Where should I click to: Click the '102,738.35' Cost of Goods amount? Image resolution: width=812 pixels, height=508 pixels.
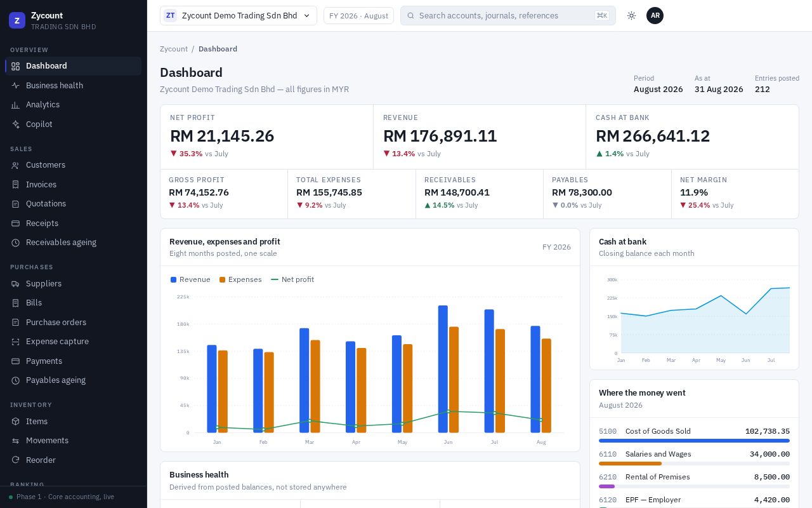[x=768, y=431]
